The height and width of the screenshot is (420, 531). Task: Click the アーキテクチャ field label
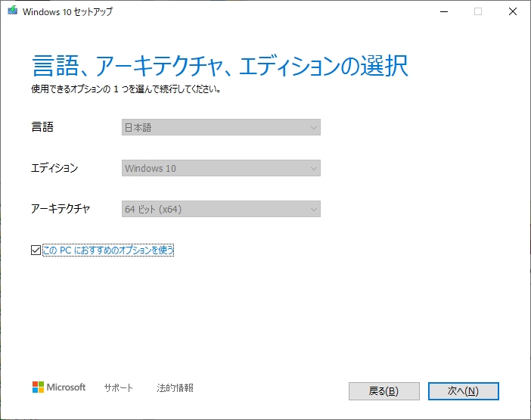tap(61, 209)
